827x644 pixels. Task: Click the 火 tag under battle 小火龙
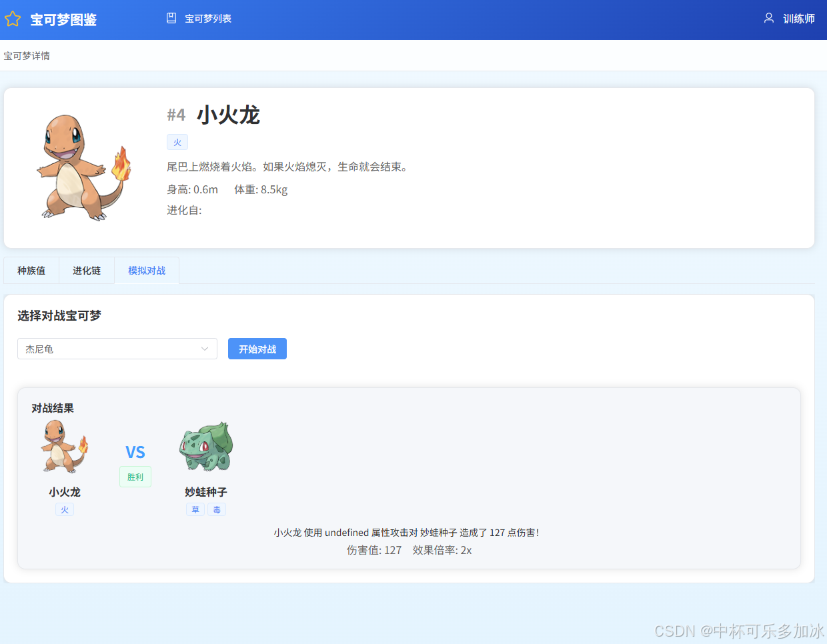click(x=65, y=510)
